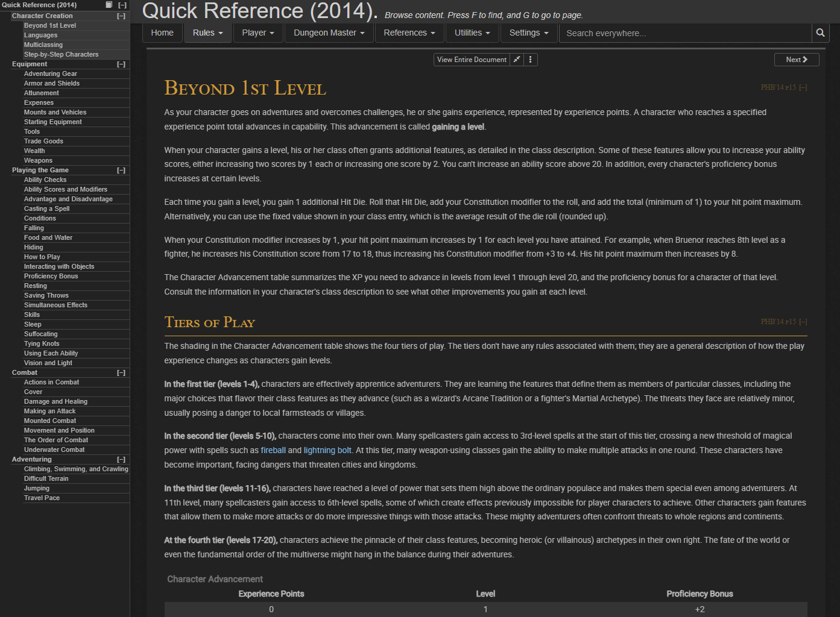Viewport: 840px width, 617px height.
Task: Select Jumping in sidebar
Action: [x=77, y=489]
